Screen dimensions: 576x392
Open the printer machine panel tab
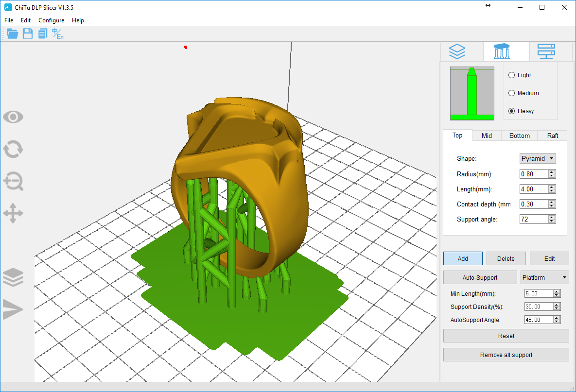[546, 51]
